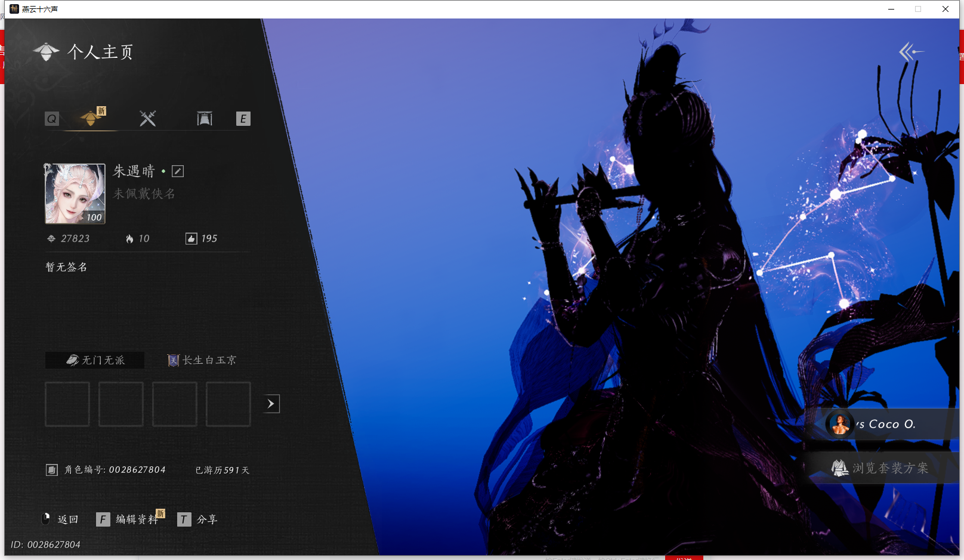
Task: Open the vs Coco O. player card
Action: [882, 424]
